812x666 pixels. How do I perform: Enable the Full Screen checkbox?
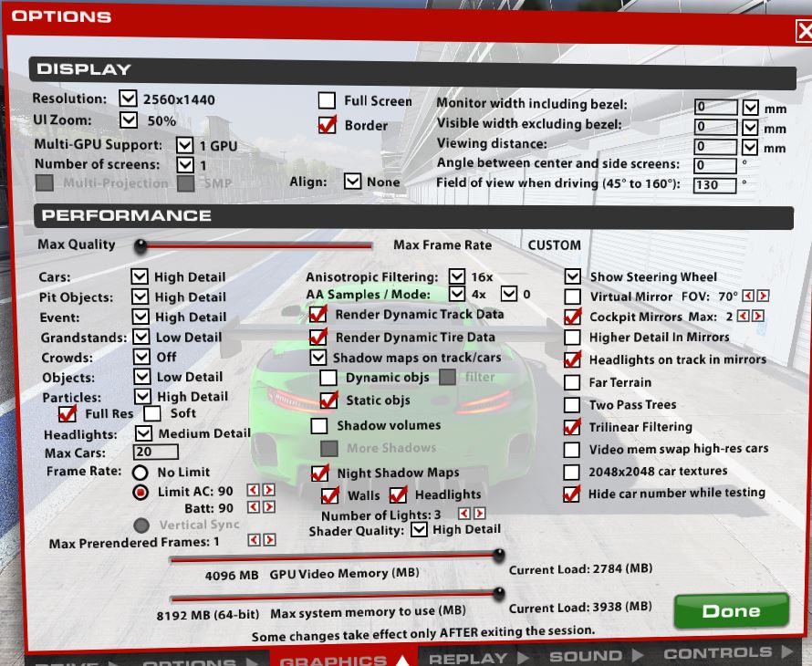327,100
